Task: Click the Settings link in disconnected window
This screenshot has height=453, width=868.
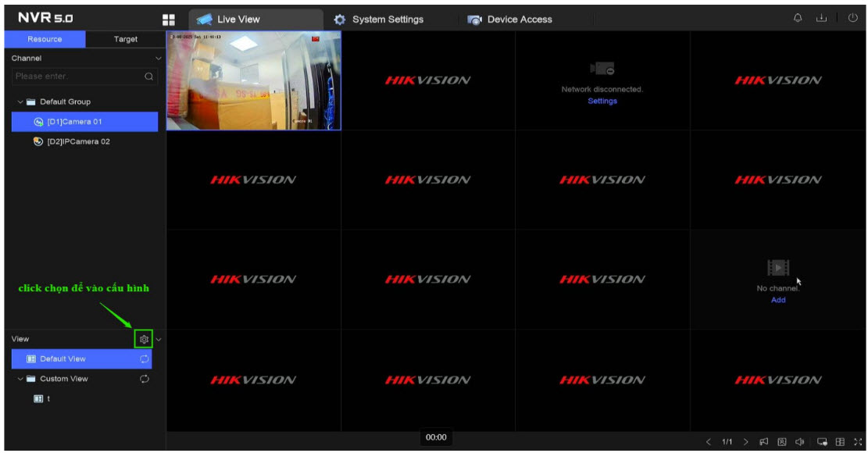Action: click(x=602, y=101)
